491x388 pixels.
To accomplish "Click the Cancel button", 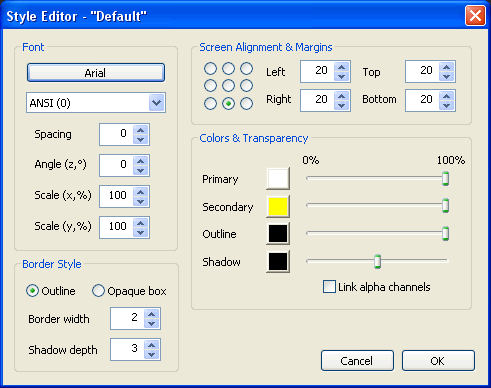I will (x=357, y=360).
